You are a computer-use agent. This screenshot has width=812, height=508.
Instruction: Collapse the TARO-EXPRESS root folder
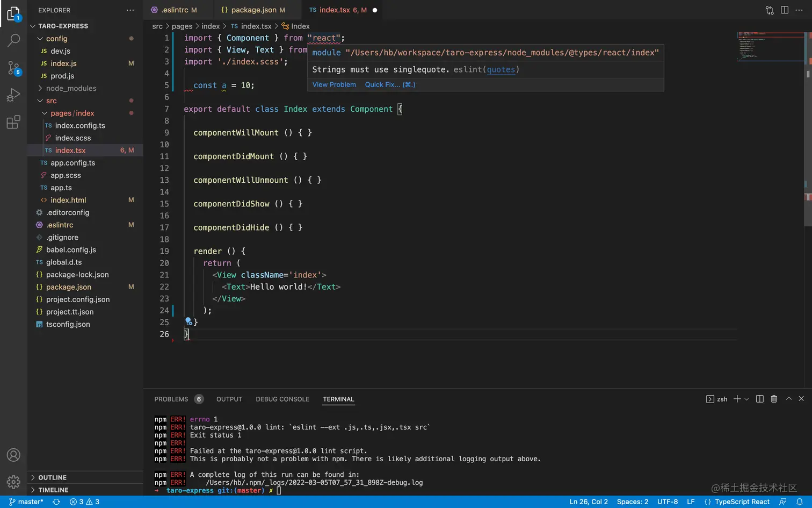(x=85, y=26)
